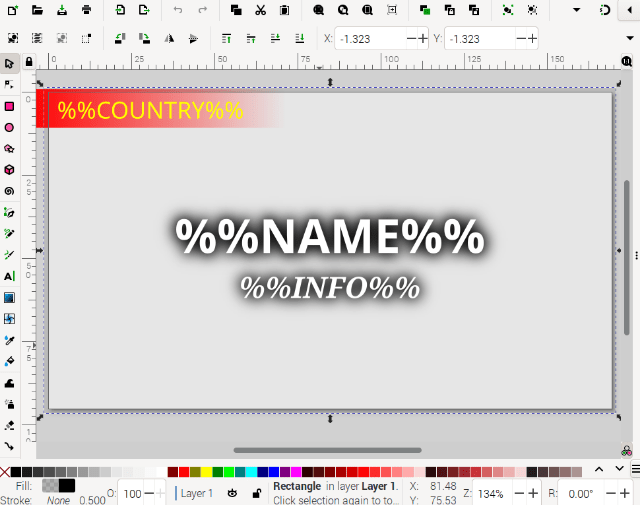This screenshot has width=640, height=505.
Task: Select the Selector arrow tool
Action: pyautogui.click(x=9, y=64)
